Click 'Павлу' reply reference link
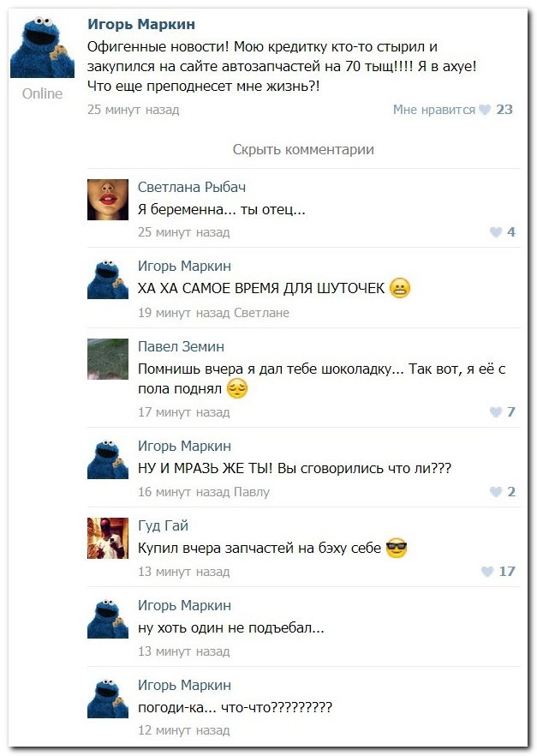 click(252, 492)
